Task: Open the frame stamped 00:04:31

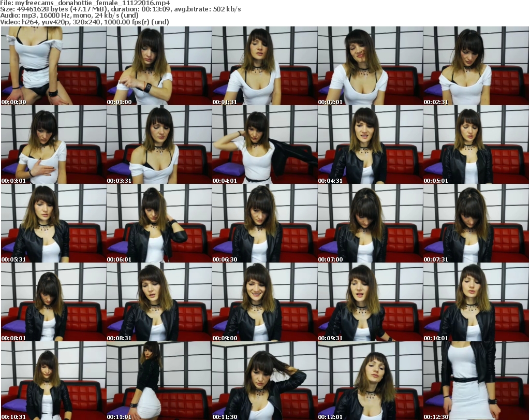Action: [370, 144]
